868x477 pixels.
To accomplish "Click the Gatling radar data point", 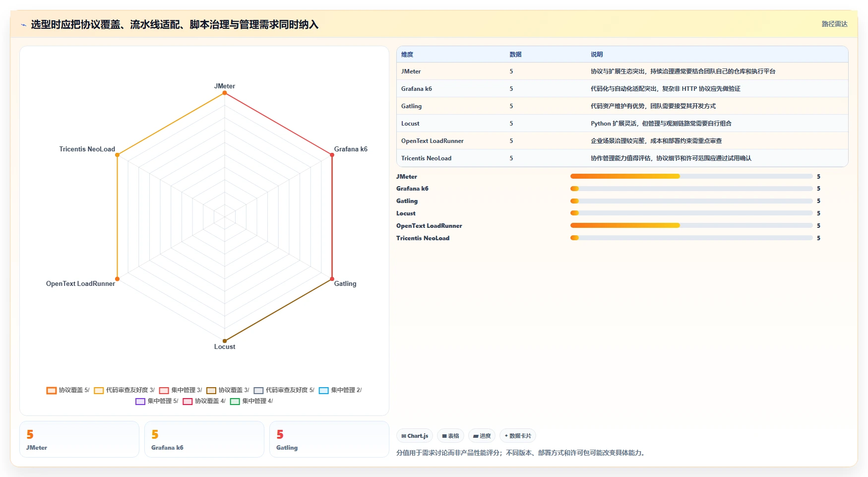I will point(332,279).
